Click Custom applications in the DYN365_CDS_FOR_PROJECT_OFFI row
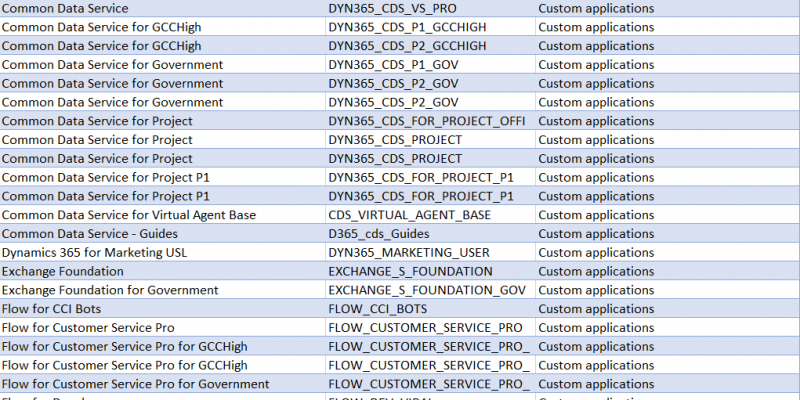800x400 pixels. [x=667, y=121]
